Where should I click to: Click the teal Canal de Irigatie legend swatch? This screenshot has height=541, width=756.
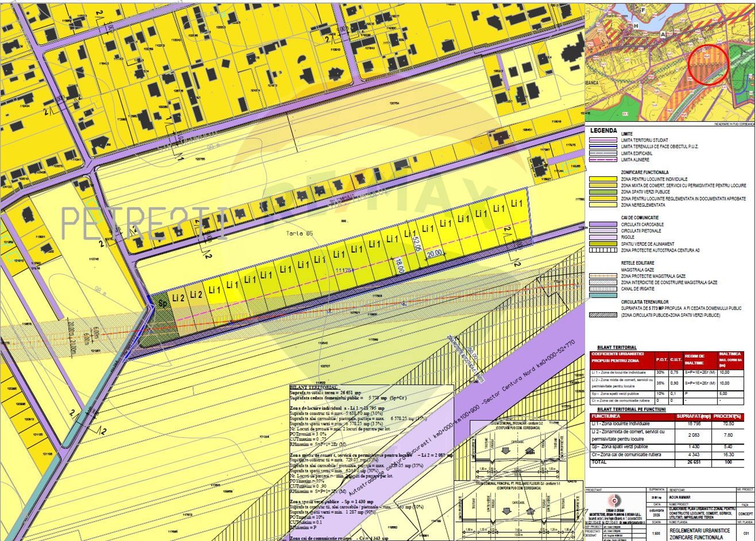602,295
